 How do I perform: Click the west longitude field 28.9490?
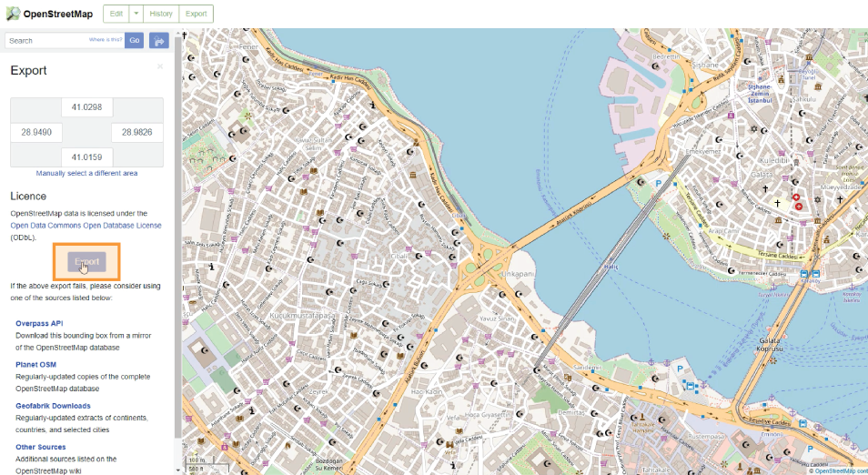(x=36, y=132)
